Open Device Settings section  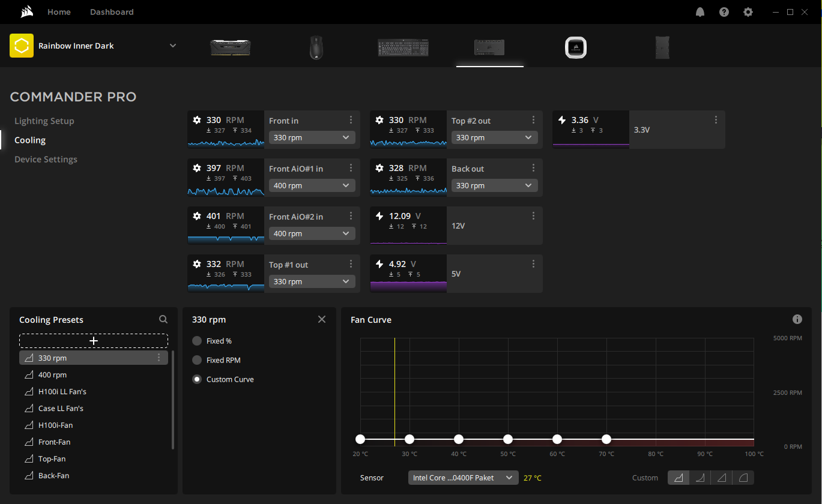(x=46, y=159)
